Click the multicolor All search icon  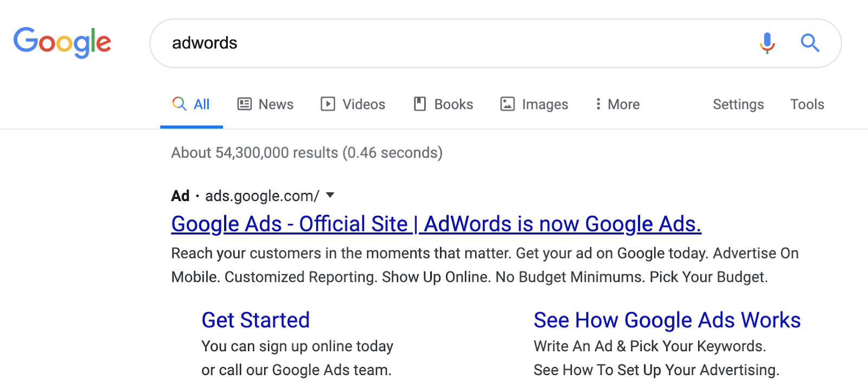click(179, 103)
